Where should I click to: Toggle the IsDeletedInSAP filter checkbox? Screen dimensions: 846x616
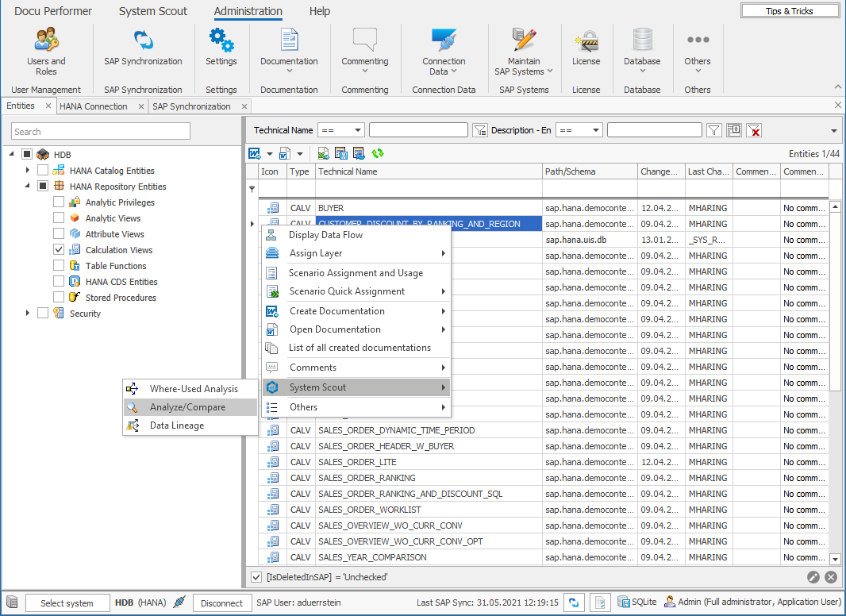pos(256,577)
